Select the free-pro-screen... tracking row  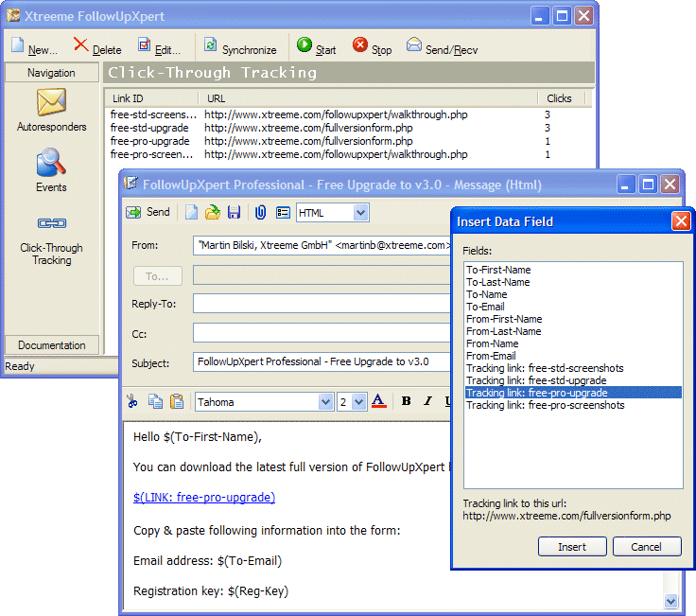click(348, 154)
